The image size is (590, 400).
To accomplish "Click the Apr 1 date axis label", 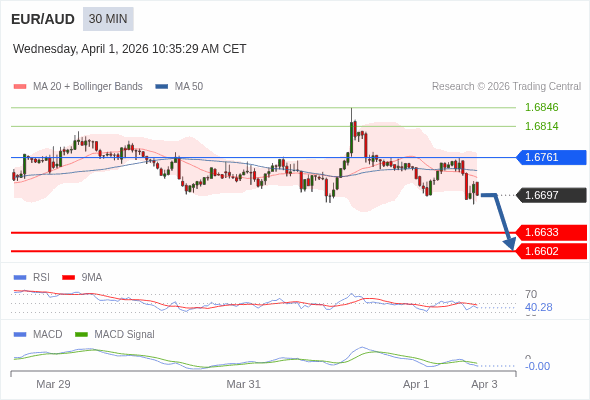I will [x=416, y=384].
